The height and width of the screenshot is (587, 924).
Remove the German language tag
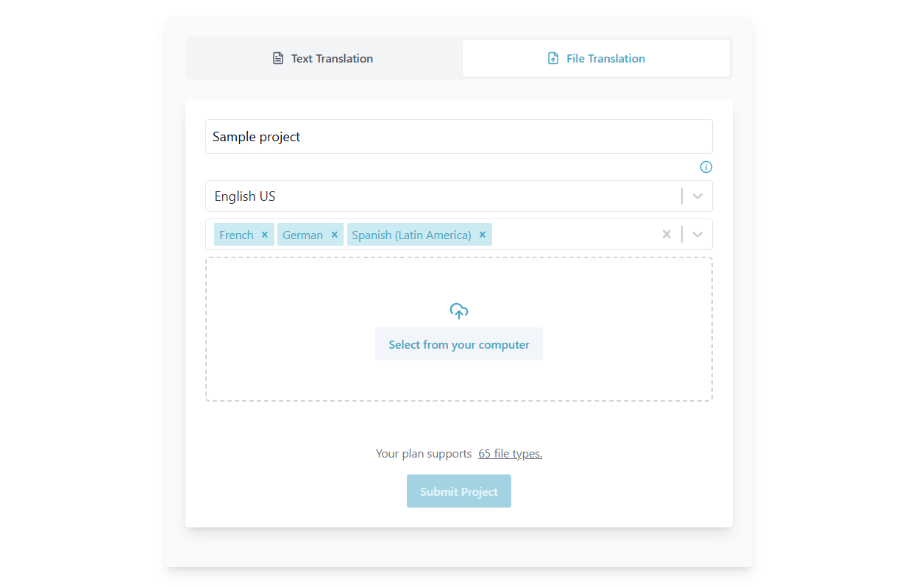tap(335, 234)
